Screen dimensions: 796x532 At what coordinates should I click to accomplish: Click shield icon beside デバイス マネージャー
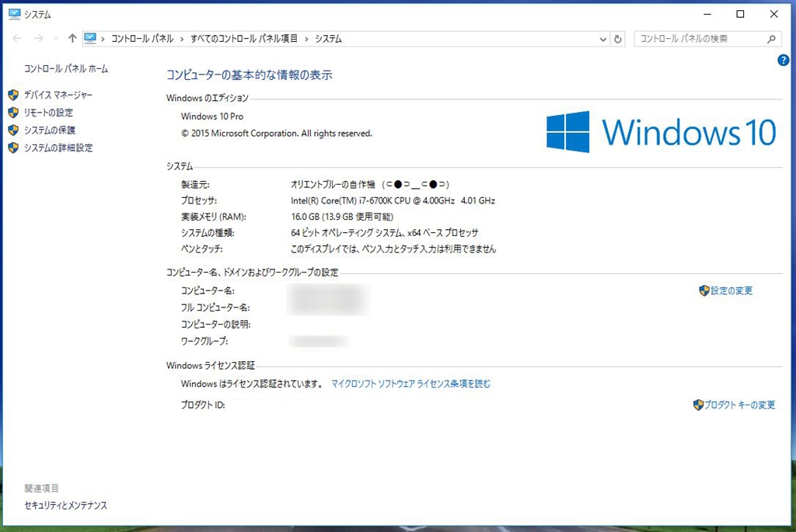[x=14, y=95]
